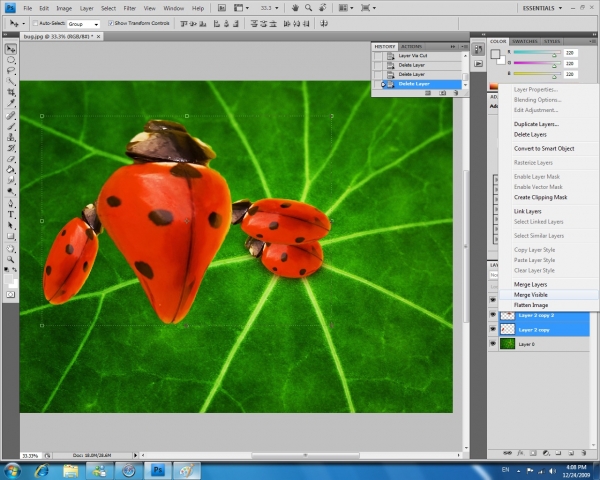This screenshot has width=600, height=480.
Task: Select the Move tool in the toolbox
Action: click(11, 49)
